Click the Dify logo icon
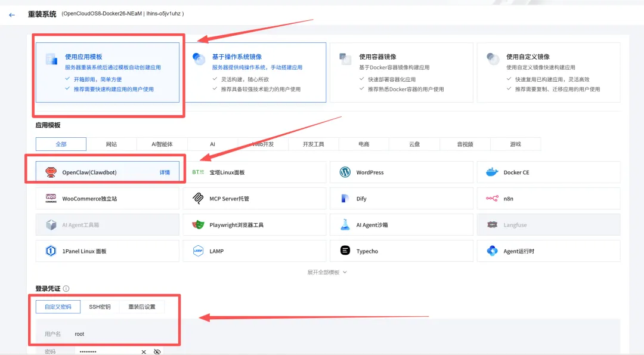The height and width of the screenshot is (355, 644). coord(345,199)
